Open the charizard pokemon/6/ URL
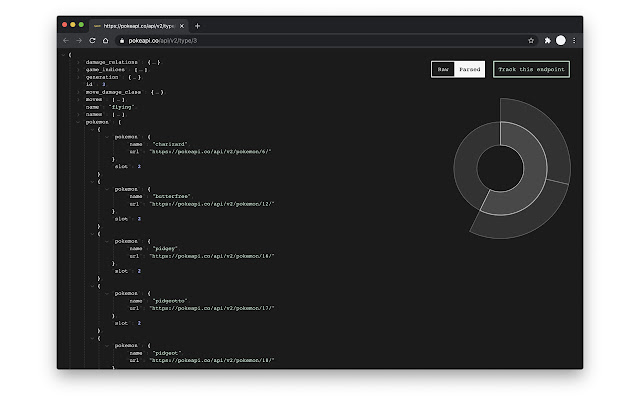The width and height of the screenshot is (640, 400). pos(210,152)
